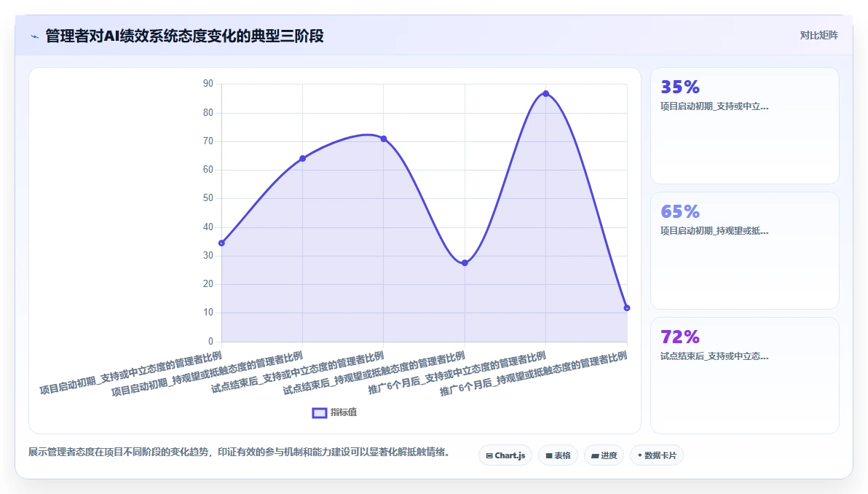Click the x-axis label 项目启动初期_支持或中立态度的管理者比例
Image resolution: width=868 pixels, height=494 pixels.
click(x=130, y=373)
